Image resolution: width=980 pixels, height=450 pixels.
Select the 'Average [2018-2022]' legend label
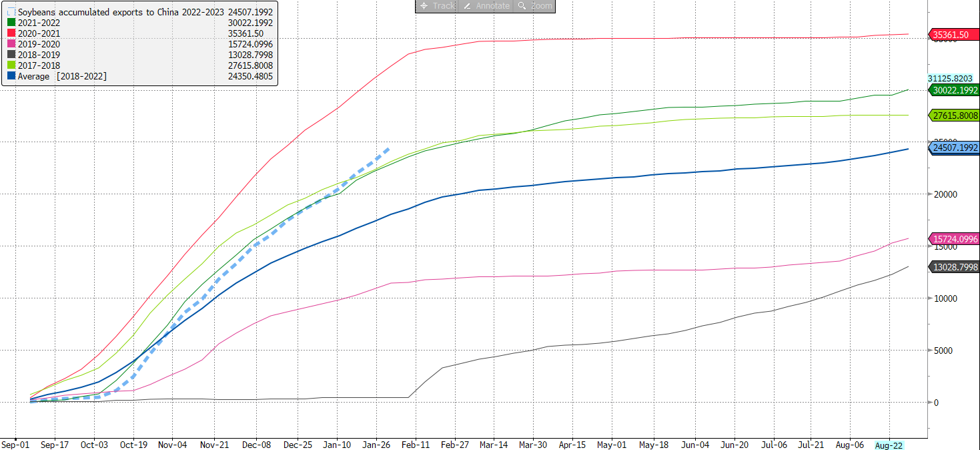(62, 76)
